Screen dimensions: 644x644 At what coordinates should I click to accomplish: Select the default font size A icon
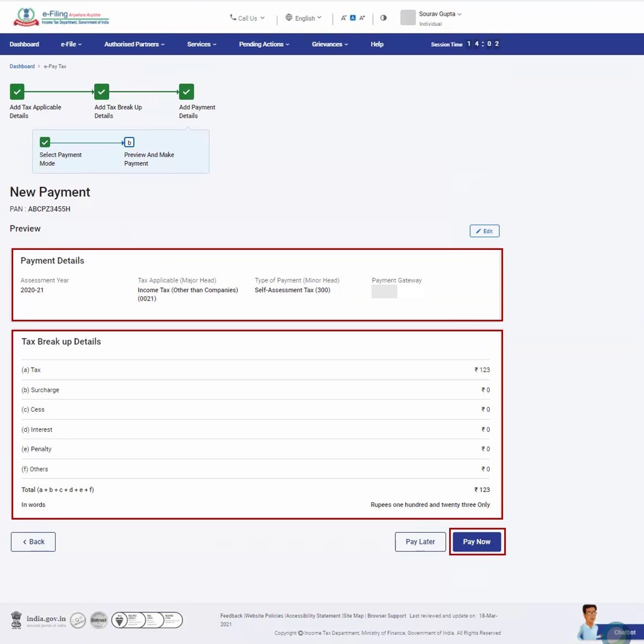click(353, 18)
